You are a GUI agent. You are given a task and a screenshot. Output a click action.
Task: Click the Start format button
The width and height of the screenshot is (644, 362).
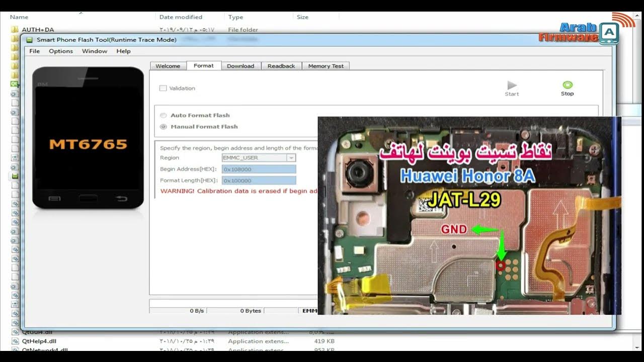click(x=512, y=88)
